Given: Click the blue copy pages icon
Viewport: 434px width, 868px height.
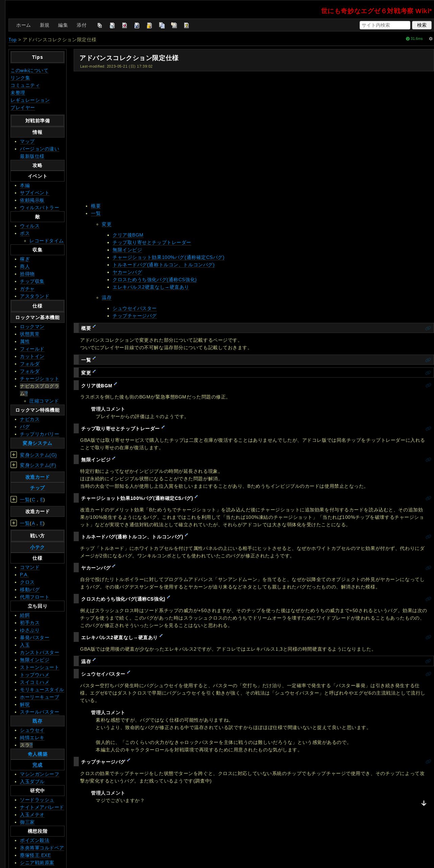Looking at the screenshot, I should pos(162,25).
